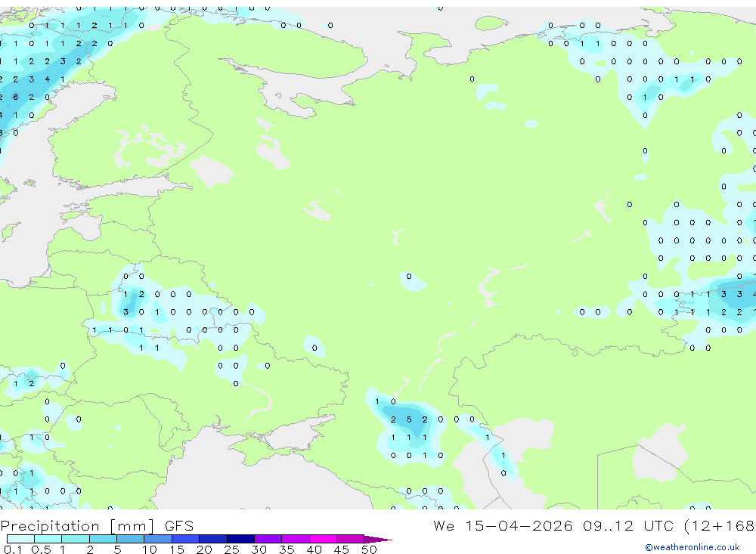Click the 0.1–0.5 mm palest cyan legend swatch
756x554 pixels.
coord(20,539)
